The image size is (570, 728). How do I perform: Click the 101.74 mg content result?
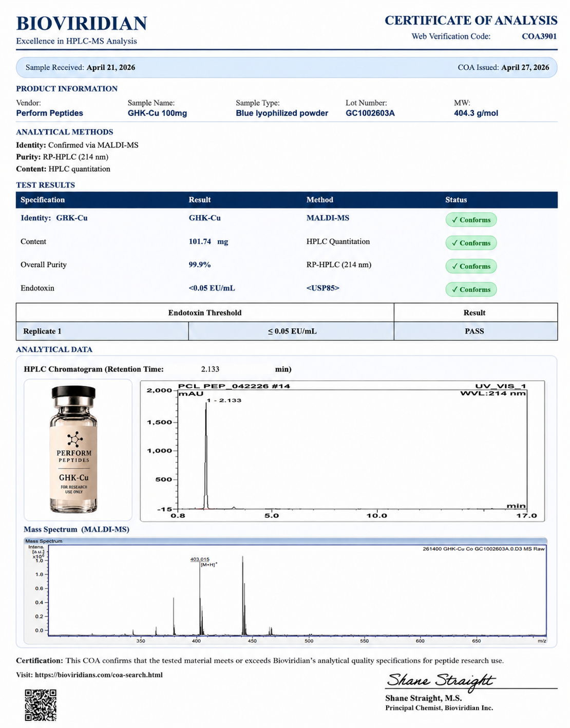[x=208, y=241]
